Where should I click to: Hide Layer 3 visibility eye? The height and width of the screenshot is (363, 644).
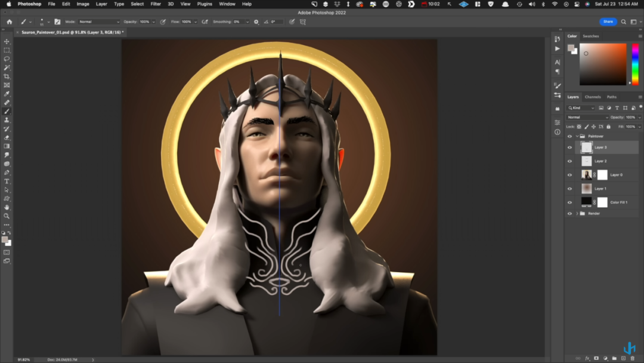(x=569, y=147)
